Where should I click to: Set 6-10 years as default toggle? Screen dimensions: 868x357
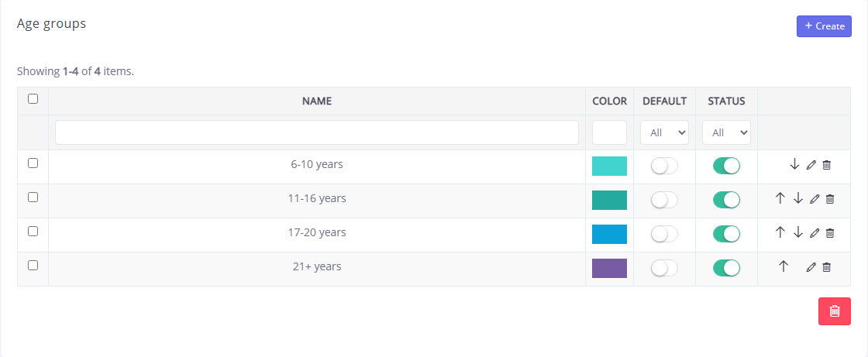[x=664, y=166]
